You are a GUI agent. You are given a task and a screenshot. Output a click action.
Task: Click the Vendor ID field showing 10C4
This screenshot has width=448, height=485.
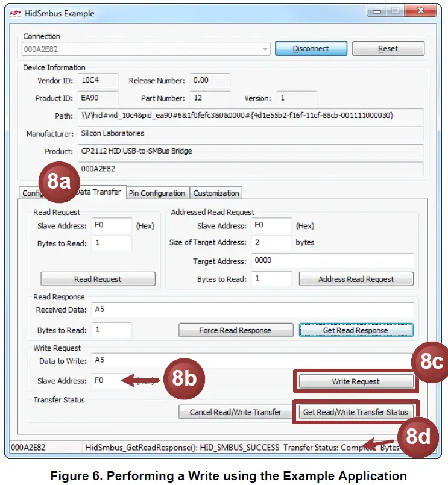click(x=98, y=80)
